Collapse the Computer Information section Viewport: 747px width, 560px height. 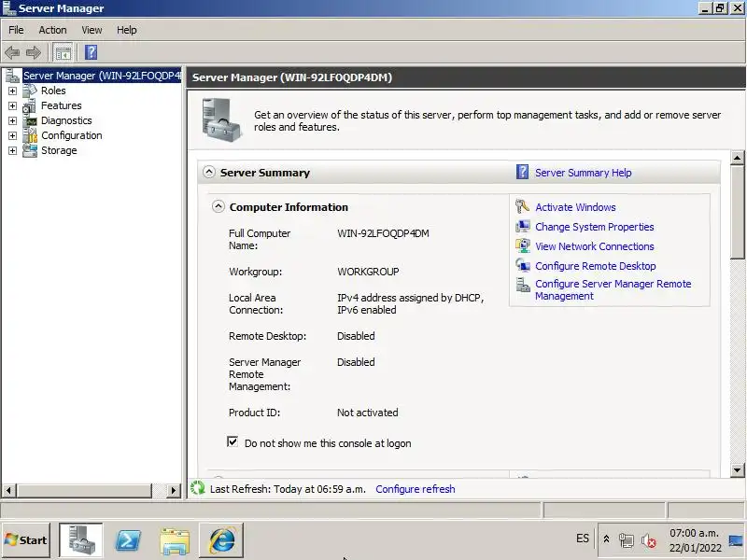[218, 206]
